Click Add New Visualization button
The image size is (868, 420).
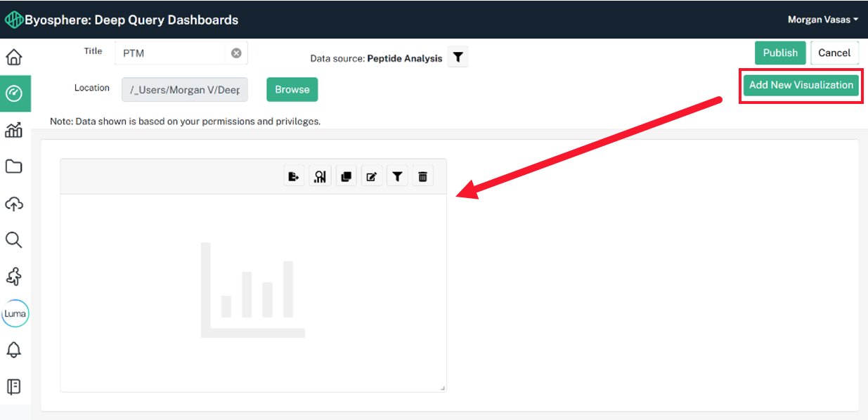point(801,85)
